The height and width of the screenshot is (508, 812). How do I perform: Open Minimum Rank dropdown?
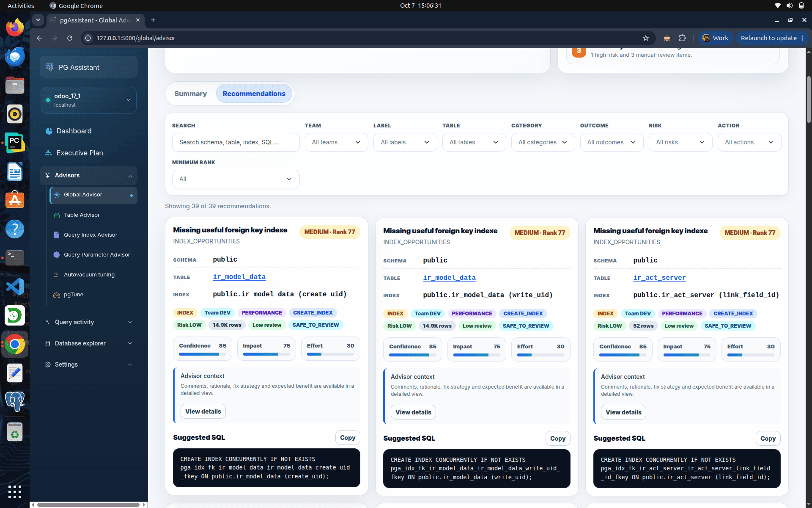pos(236,179)
